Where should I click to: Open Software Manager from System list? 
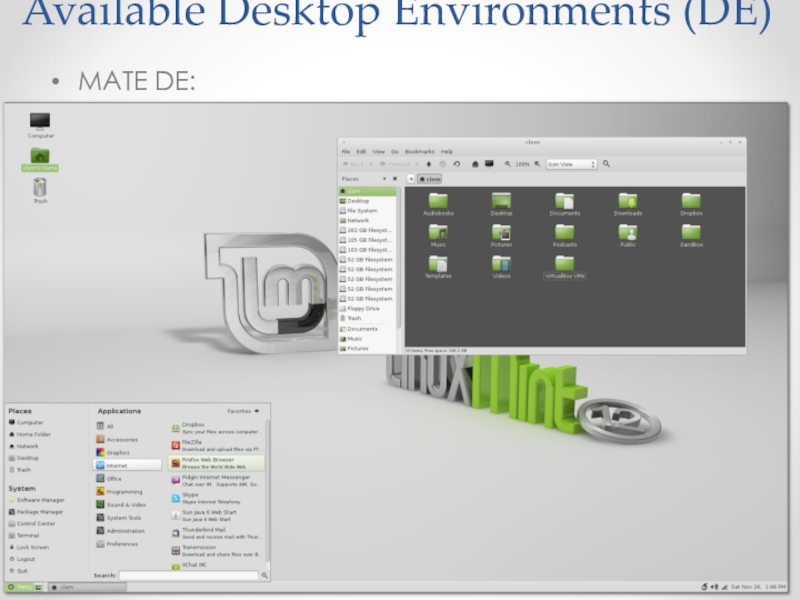[36, 500]
